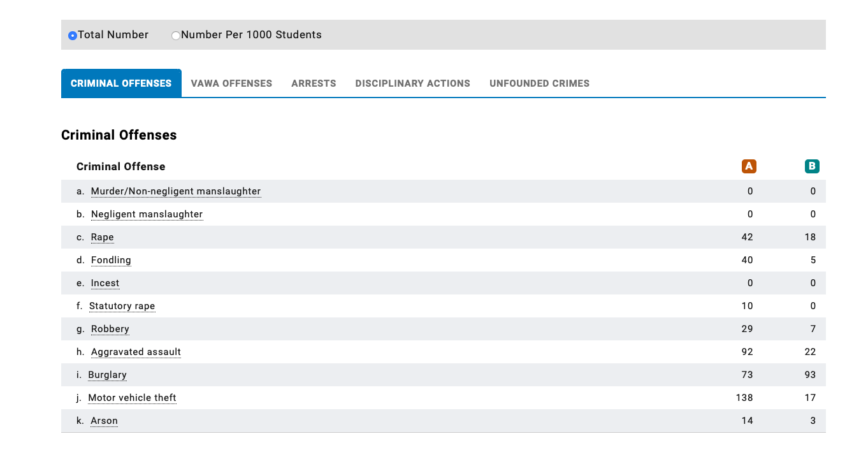Switch to Disciplinary Actions tab
The height and width of the screenshot is (450, 868).
(x=413, y=83)
